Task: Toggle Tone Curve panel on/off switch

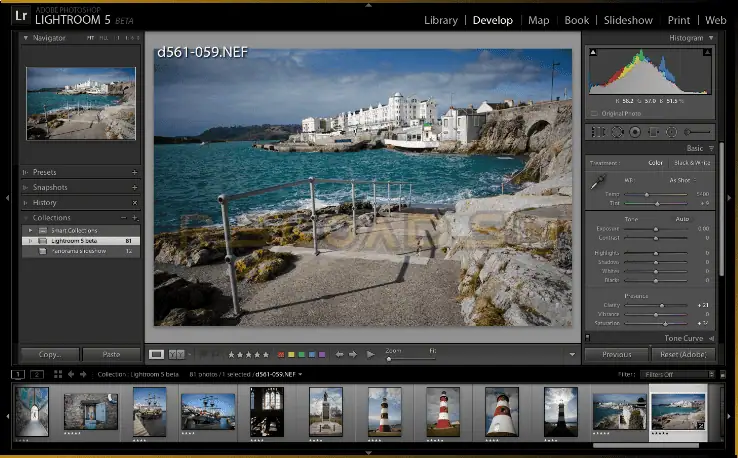Action: (x=587, y=337)
